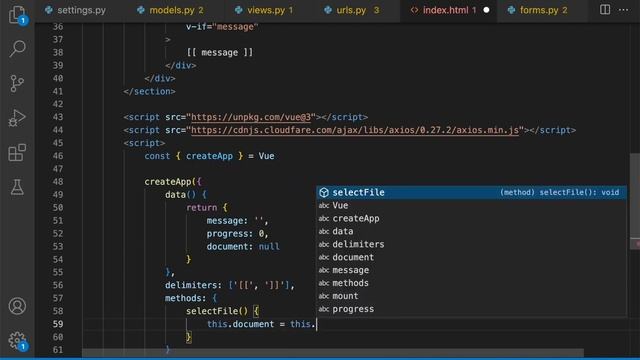Open the Extensions view

17,153
